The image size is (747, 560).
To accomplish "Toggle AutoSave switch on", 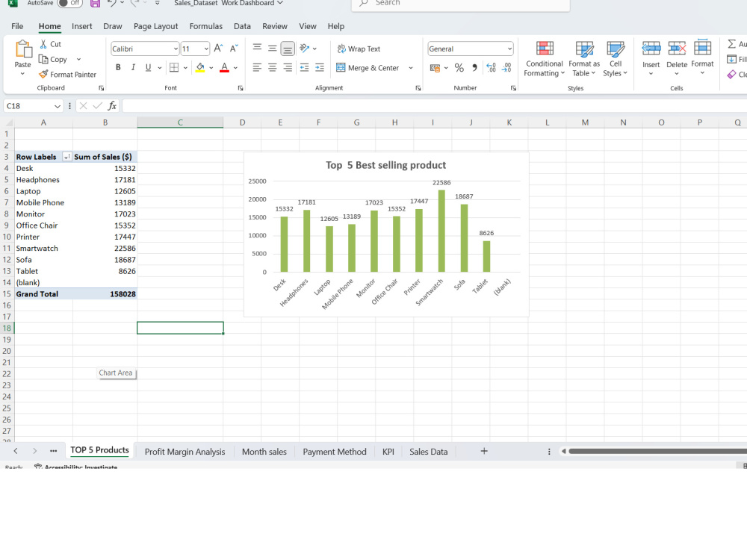I will click(x=69, y=3).
